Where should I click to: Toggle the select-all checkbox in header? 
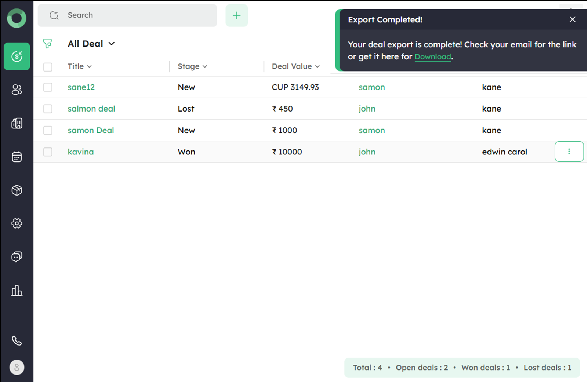point(48,67)
